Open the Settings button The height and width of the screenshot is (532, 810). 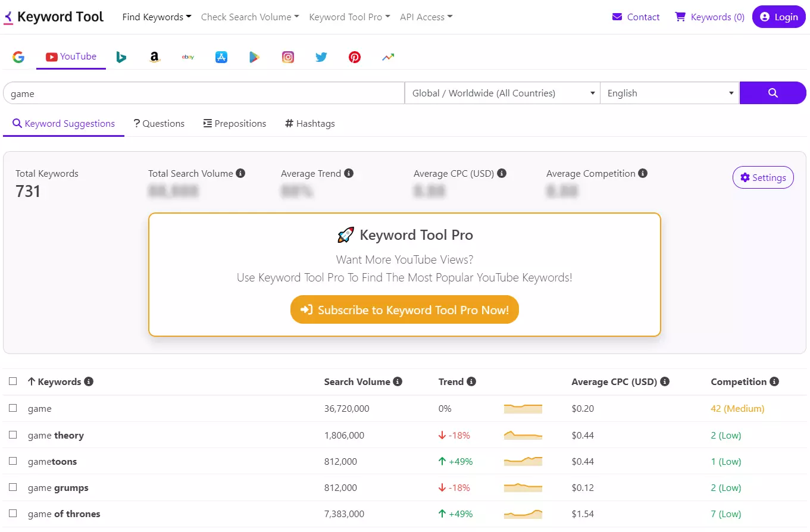[x=763, y=177]
